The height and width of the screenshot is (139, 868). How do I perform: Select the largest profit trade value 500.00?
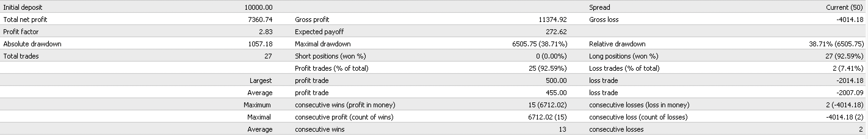[x=556, y=80]
